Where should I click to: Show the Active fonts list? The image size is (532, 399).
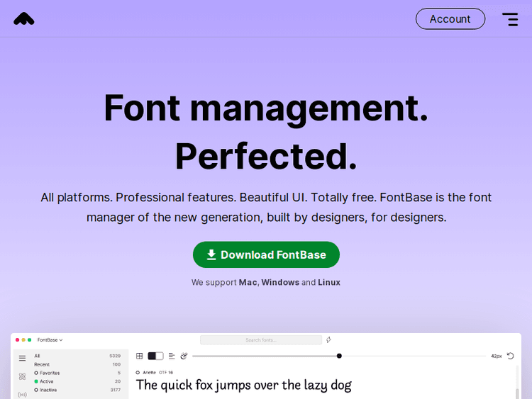pyautogui.click(x=46, y=381)
